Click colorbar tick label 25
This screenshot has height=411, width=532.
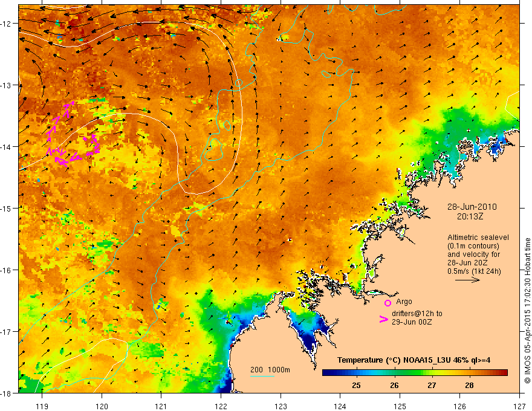(356, 386)
